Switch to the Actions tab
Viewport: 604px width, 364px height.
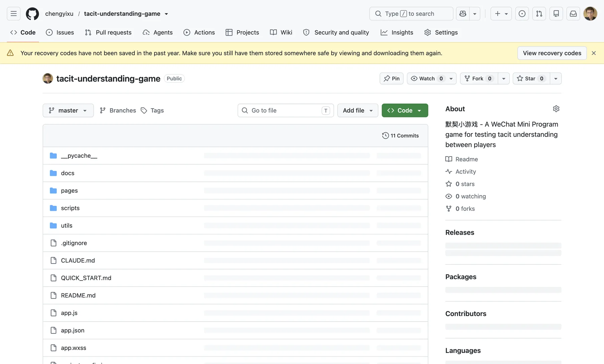click(199, 33)
